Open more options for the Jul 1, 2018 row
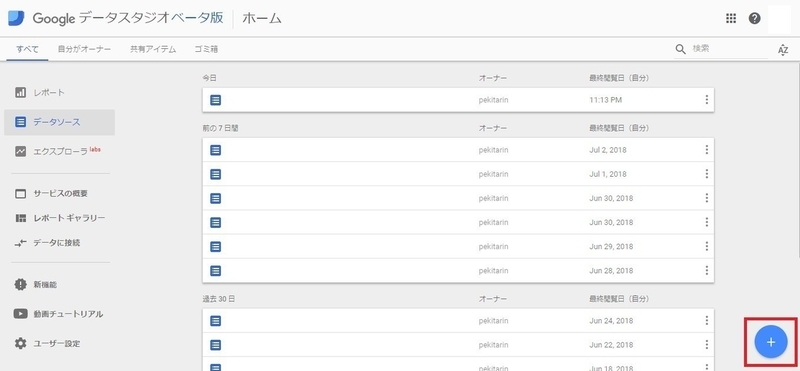800x371 pixels. click(x=707, y=174)
